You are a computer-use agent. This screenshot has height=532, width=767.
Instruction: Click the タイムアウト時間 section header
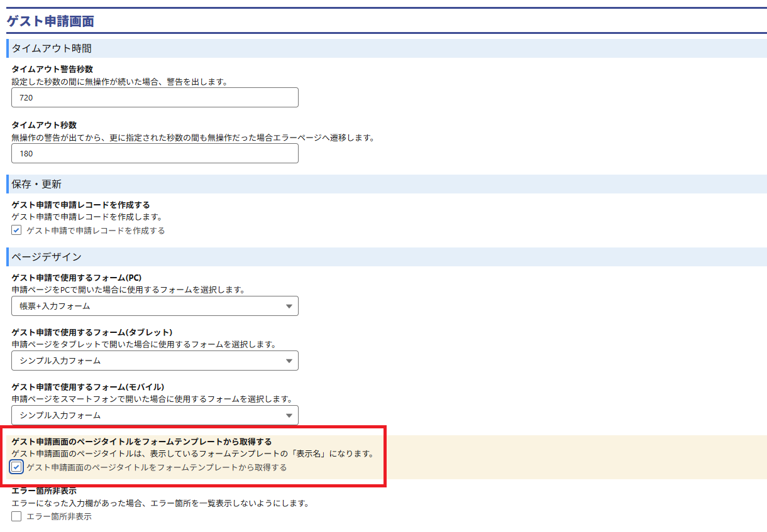pyautogui.click(x=50, y=48)
